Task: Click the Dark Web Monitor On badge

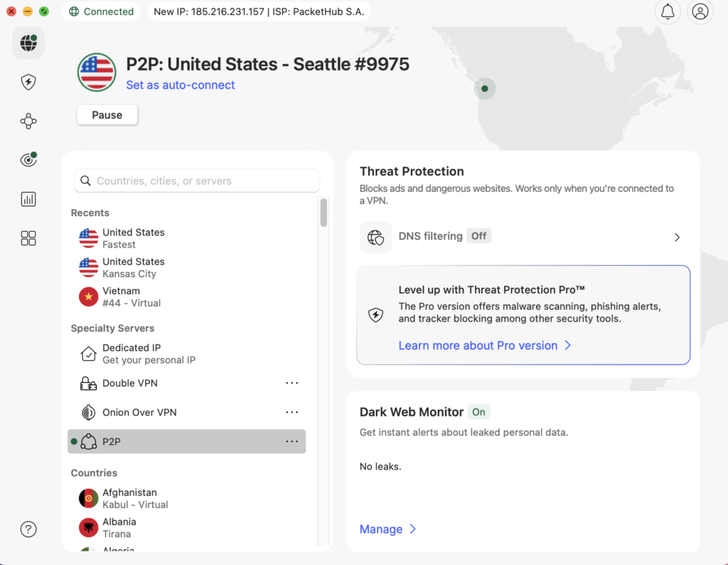Action: coord(478,412)
